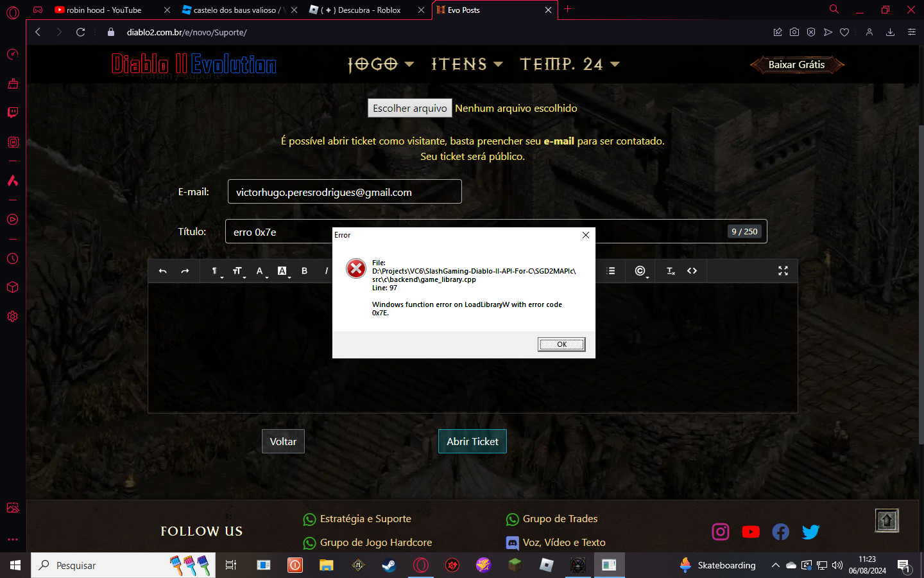
Task: Open the Twitter icon in the footer
Action: (811, 532)
